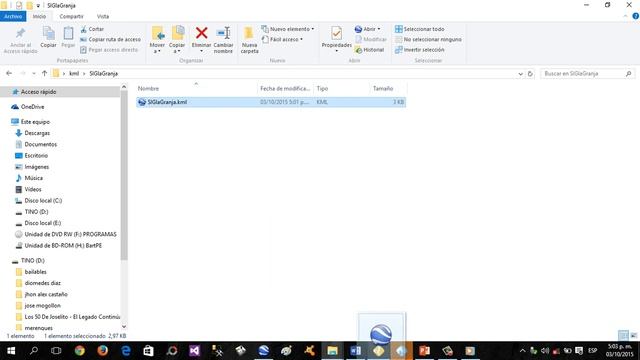Open the Archivo tab

[13, 16]
